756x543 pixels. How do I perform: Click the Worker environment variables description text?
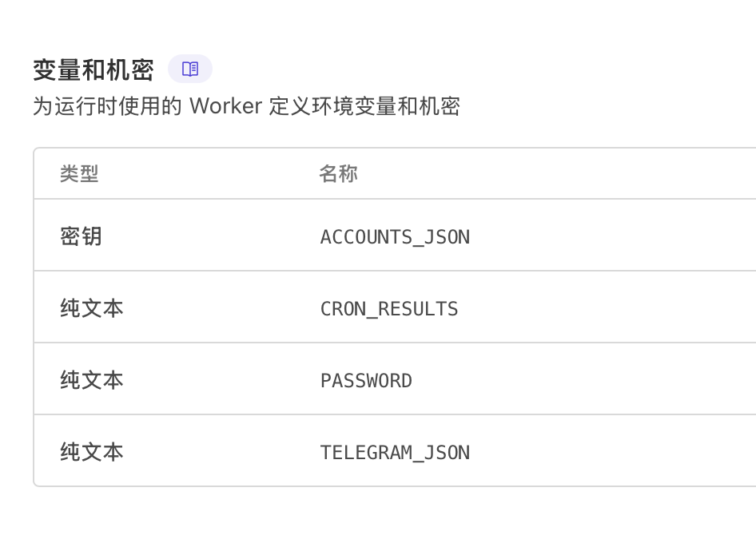pyautogui.click(x=246, y=106)
